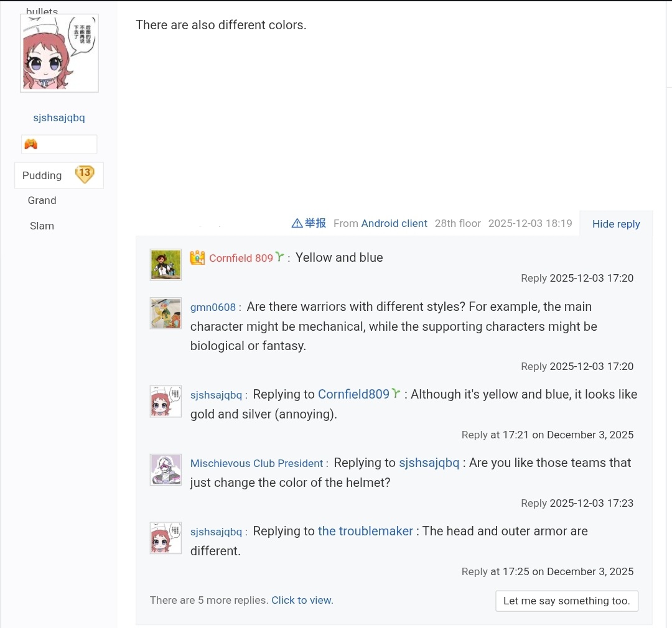
Task: Open the Cornfield 809 username link
Action: point(241,258)
